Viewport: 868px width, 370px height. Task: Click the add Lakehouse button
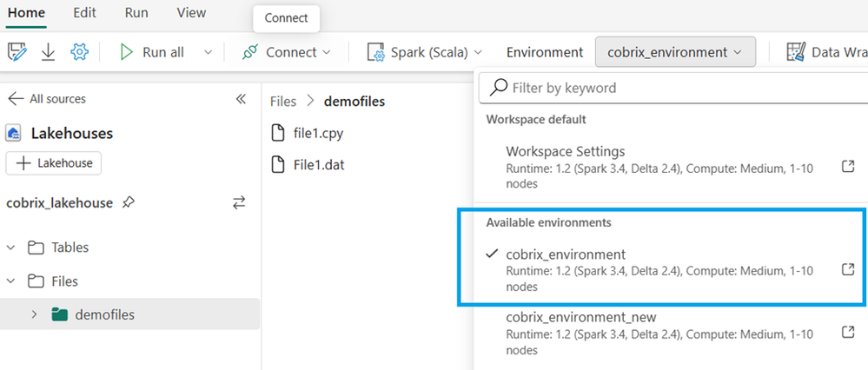coord(54,163)
